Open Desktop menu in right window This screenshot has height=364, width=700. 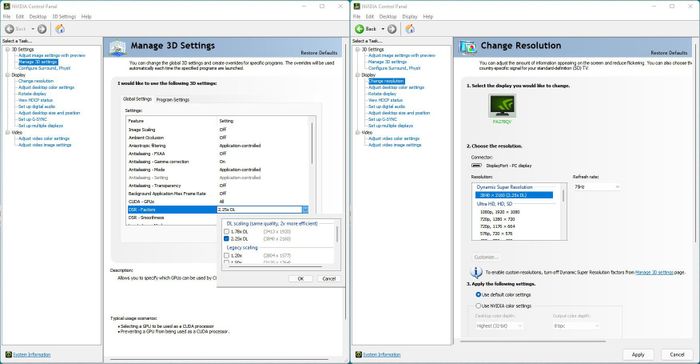[x=388, y=17]
